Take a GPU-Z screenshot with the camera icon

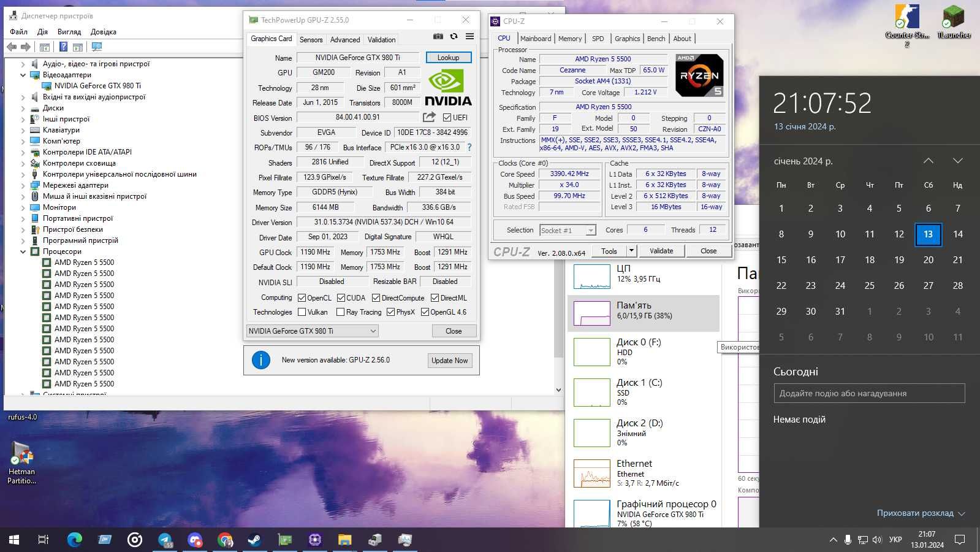point(438,36)
